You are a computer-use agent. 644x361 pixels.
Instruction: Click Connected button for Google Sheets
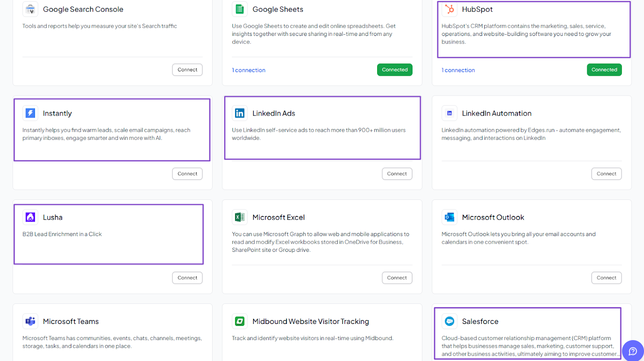click(395, 70)
